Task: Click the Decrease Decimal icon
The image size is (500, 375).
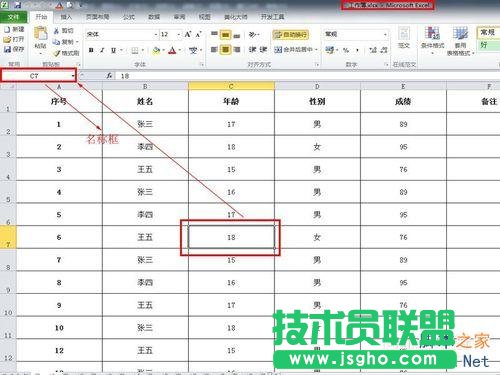Action: tap(384, 50)
